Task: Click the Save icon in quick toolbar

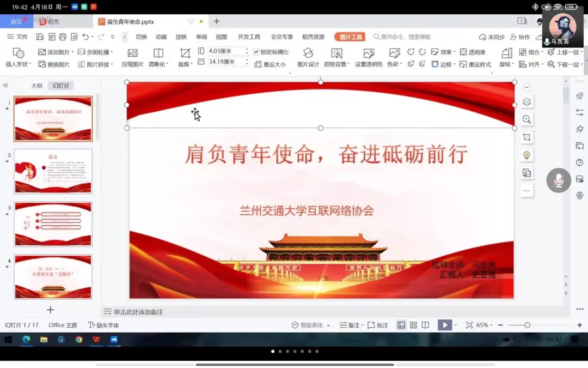Action: pos(40,37)
